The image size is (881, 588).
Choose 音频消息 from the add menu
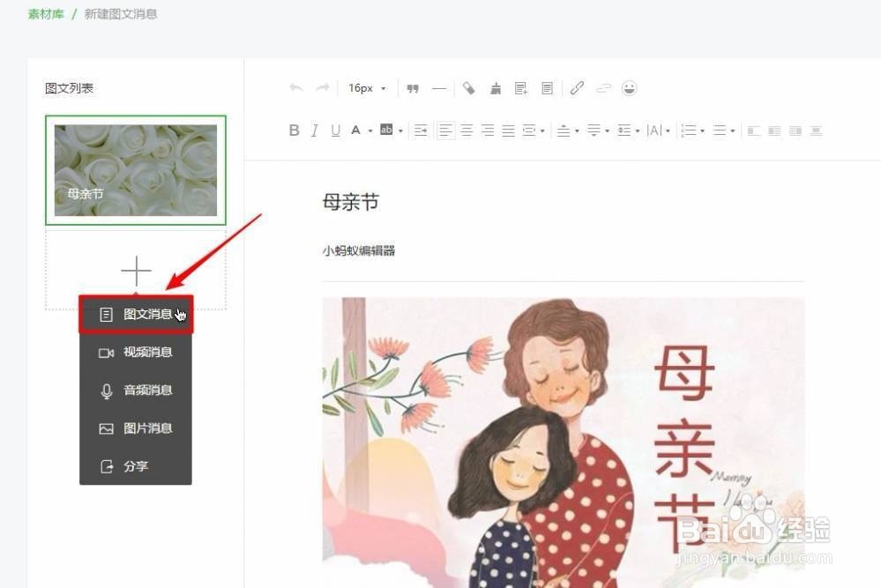(x=136, y=391)
